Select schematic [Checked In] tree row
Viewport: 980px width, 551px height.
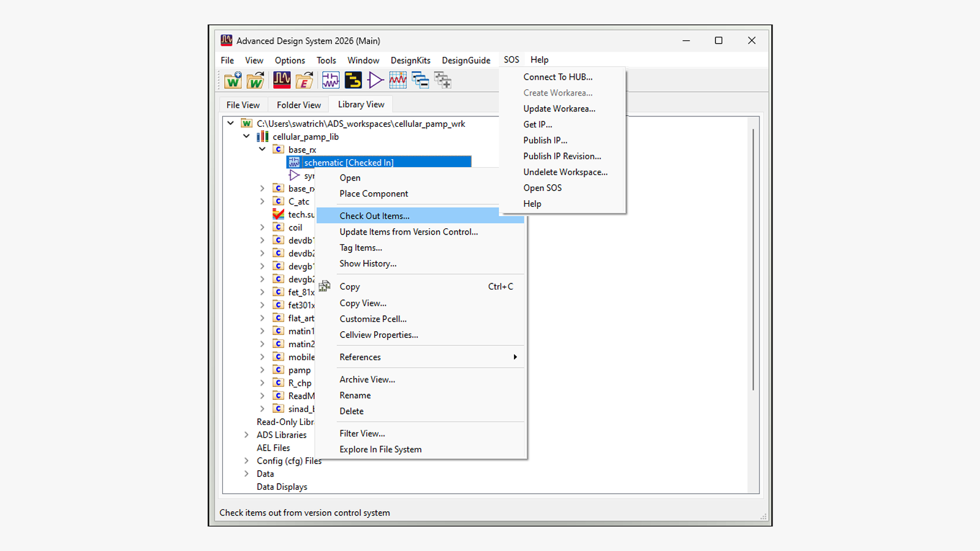379,162
